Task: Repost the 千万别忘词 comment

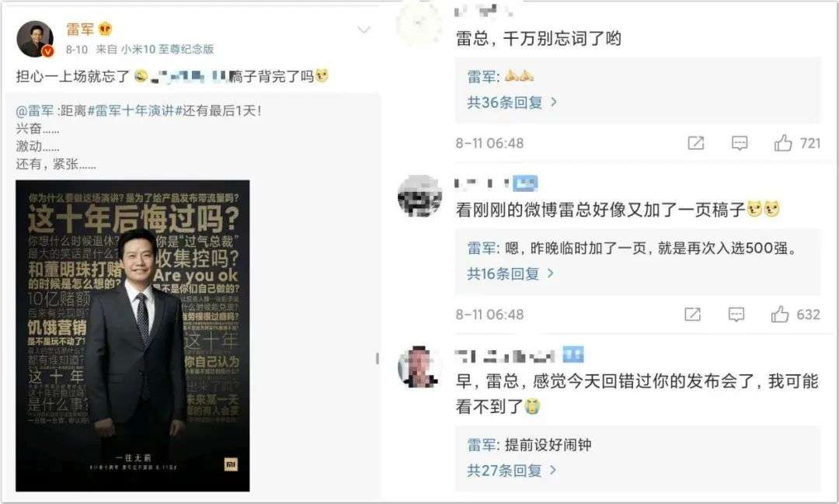Action: click(x=695, y=143)
